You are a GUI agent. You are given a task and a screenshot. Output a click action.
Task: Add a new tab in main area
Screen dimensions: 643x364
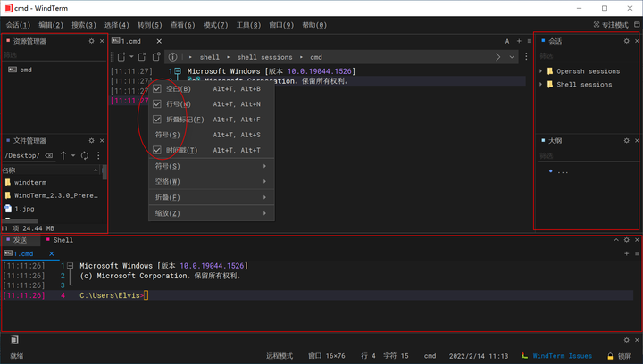click(519, 41)
